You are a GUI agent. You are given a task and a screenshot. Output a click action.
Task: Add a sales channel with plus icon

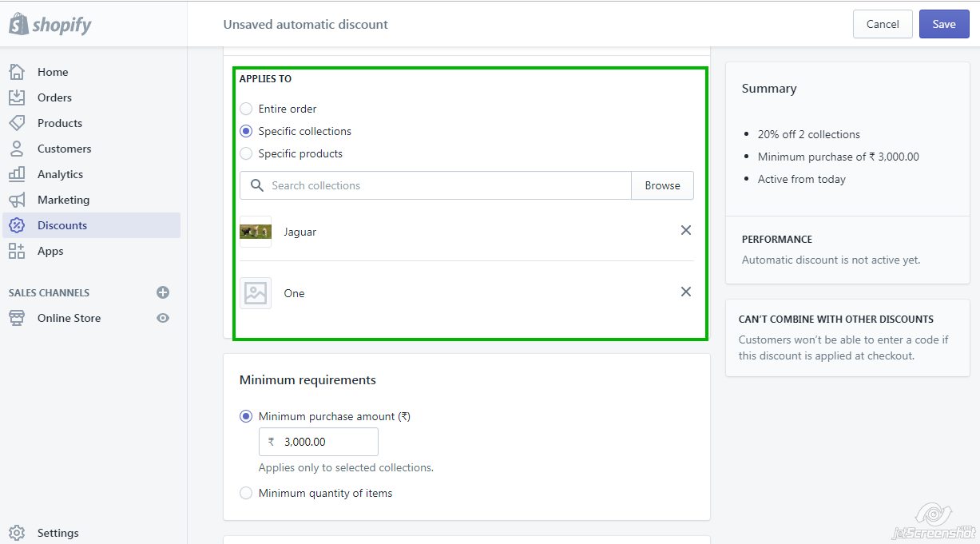pos(163,292)
